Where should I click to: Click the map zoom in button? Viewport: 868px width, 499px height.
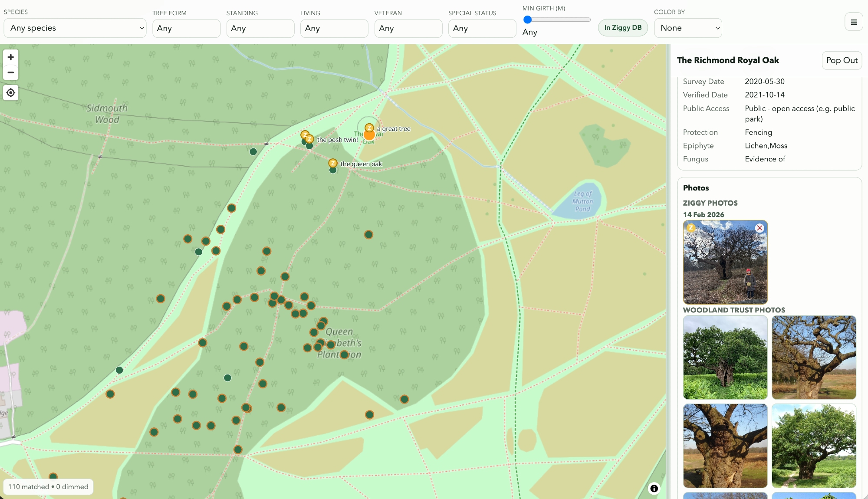pyautogui.click(x=11, y=57)
